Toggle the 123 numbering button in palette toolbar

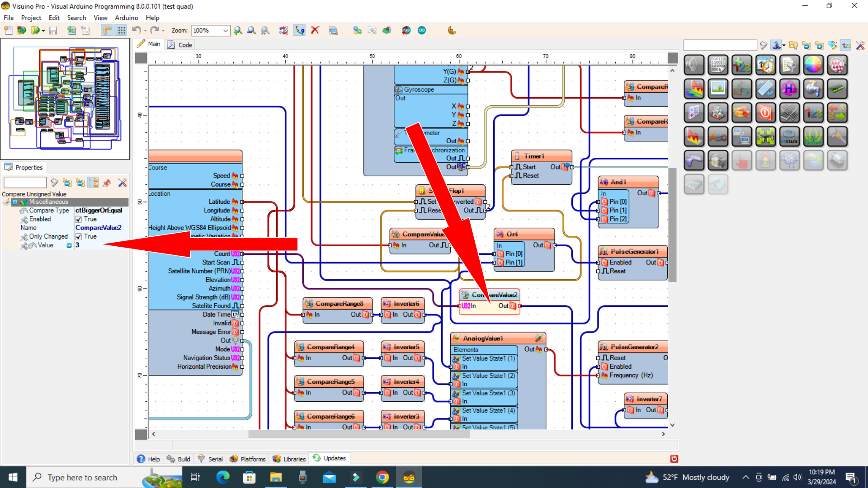click(846, 45)
